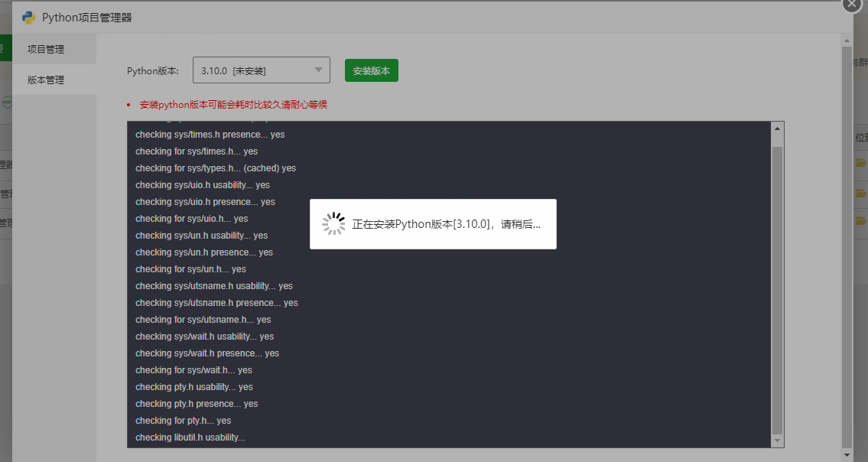Click line "checking for pty.h... yes"
Viewport: 868px width, 462px height.
[184, 421]
